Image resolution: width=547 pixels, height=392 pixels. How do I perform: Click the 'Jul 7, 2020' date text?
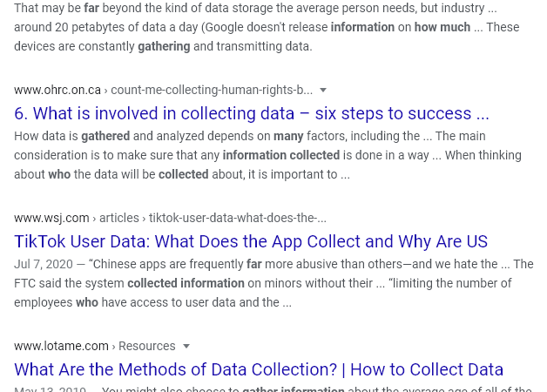pyautogui.click(x=44, y=264)
